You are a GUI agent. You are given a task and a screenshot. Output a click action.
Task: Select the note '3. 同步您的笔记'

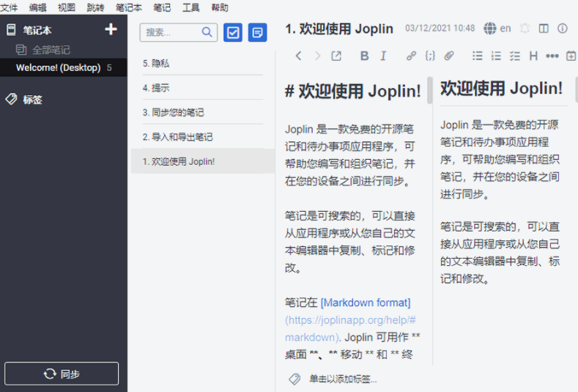point(173,112)
